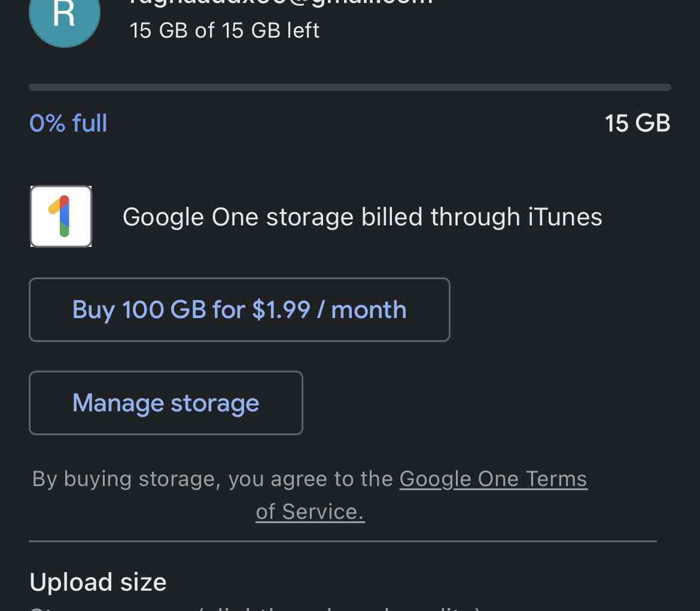Image resolution: width=700 pixels, height=611 pixels.
Task: Select the 'Upload size' setting heading
Action: (98, 582)
